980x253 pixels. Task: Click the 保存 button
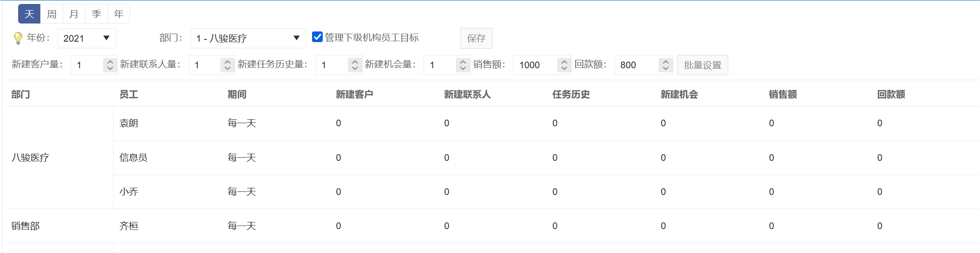(476, 39)
